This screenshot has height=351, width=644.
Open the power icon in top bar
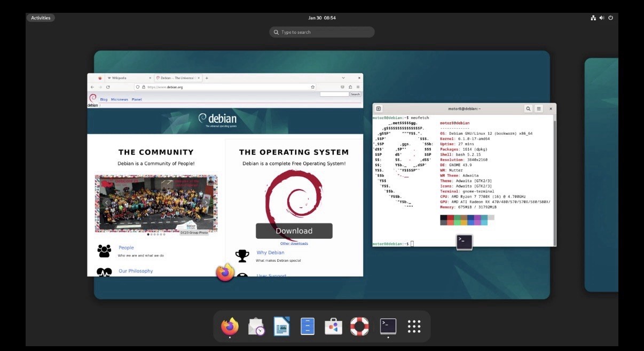610,18
